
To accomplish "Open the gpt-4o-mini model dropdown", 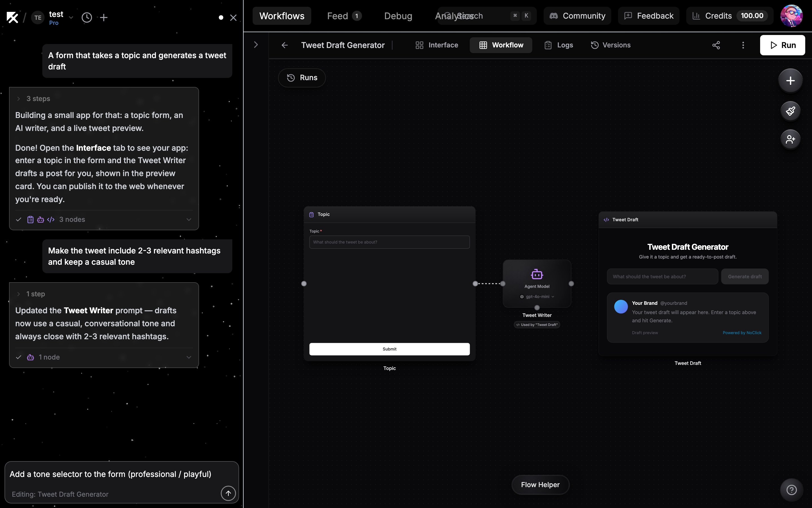I will click(x=537, y=297).
